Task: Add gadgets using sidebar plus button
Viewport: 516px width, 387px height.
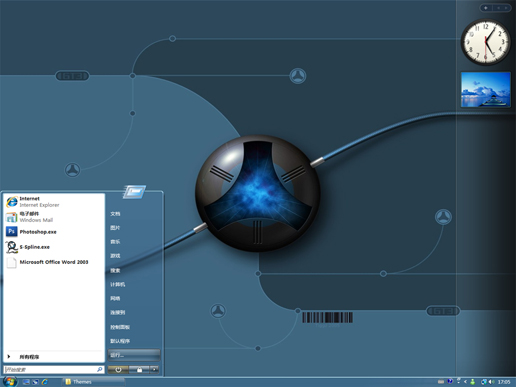Action: tap(486, 8)
